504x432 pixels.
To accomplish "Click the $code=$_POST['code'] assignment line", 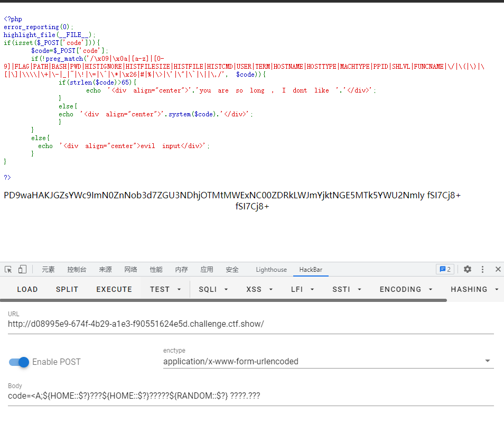I will 69,51.
